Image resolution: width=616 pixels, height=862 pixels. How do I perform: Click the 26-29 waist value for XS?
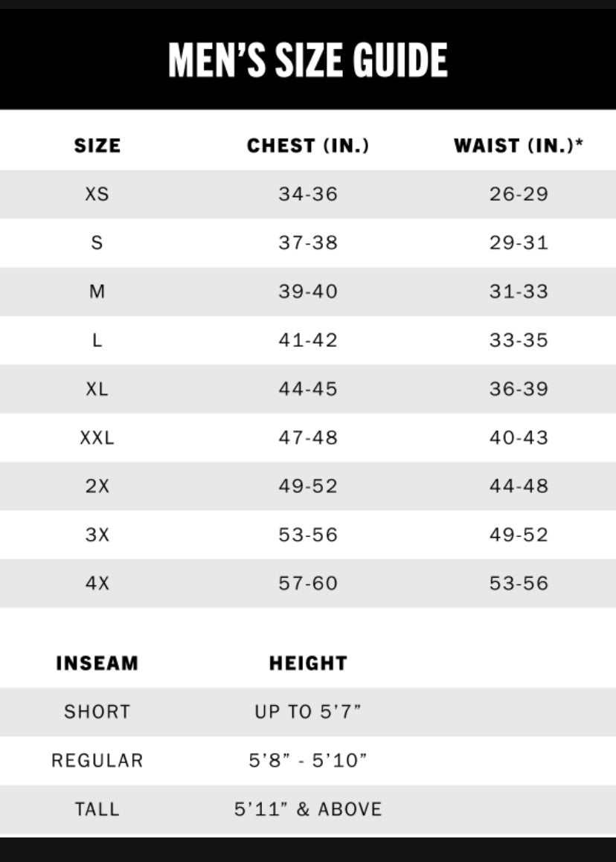[519, 194]
